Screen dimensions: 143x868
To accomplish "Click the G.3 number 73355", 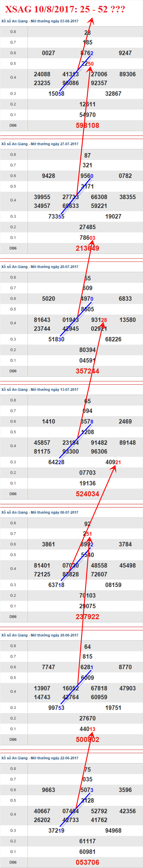I will tap(56, 217).
